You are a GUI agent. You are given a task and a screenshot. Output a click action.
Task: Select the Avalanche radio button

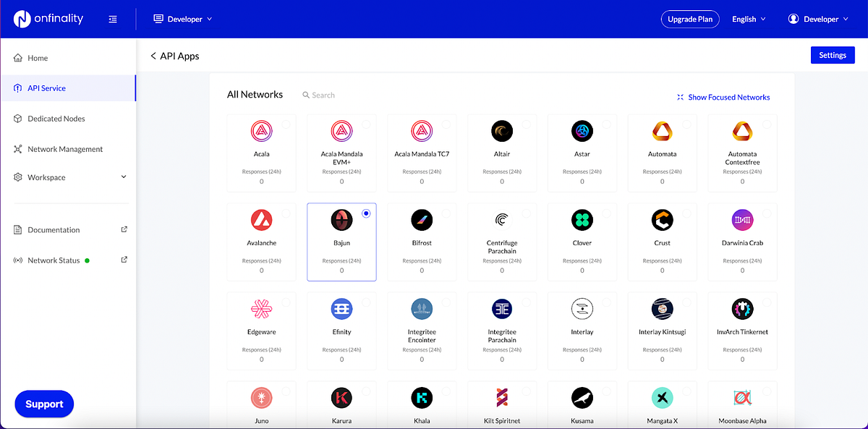286,213
